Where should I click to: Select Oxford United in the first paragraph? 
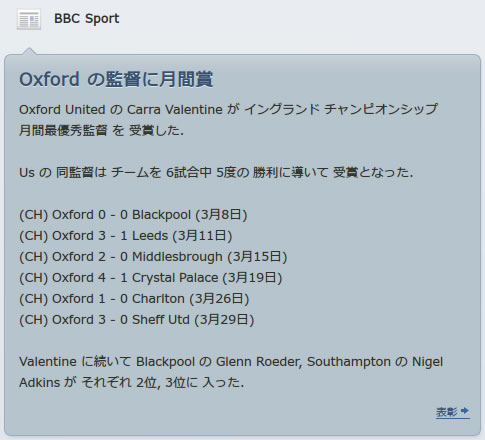62,110
